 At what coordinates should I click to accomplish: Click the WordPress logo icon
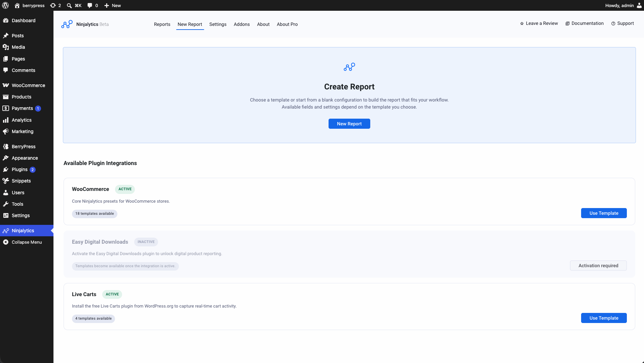(x=5, y=5)
